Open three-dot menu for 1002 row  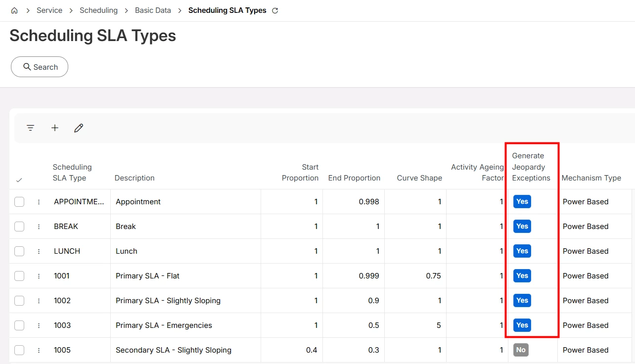(x=39, y=301)
